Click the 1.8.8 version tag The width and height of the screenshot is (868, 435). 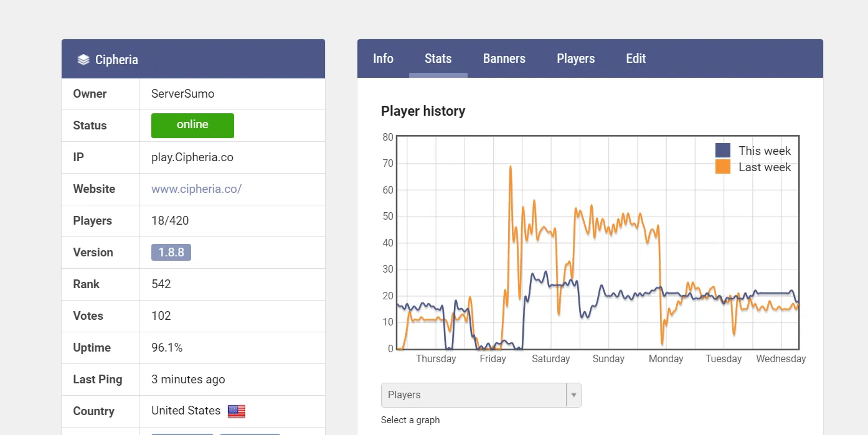coord(171,253)
